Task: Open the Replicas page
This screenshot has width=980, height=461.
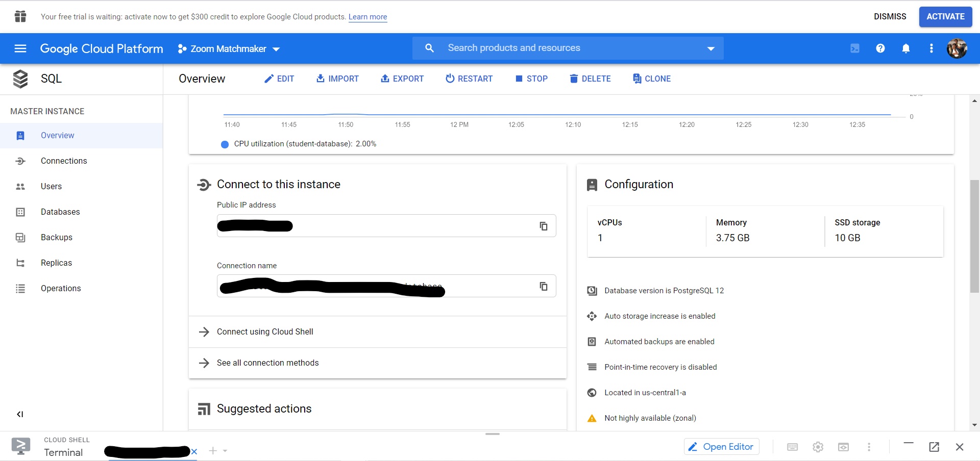Action: [x=82, y=263]
